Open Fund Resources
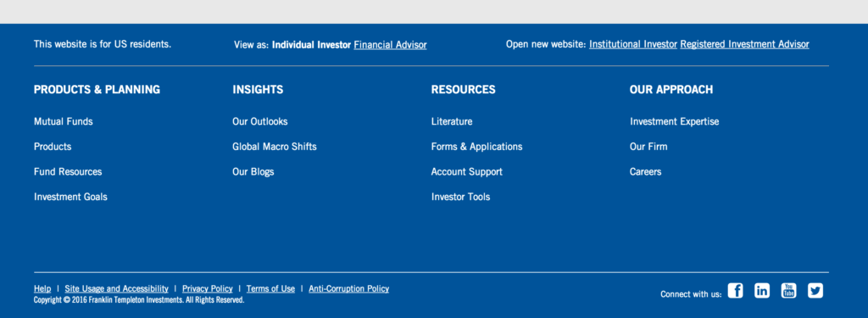 click(68, 172)
